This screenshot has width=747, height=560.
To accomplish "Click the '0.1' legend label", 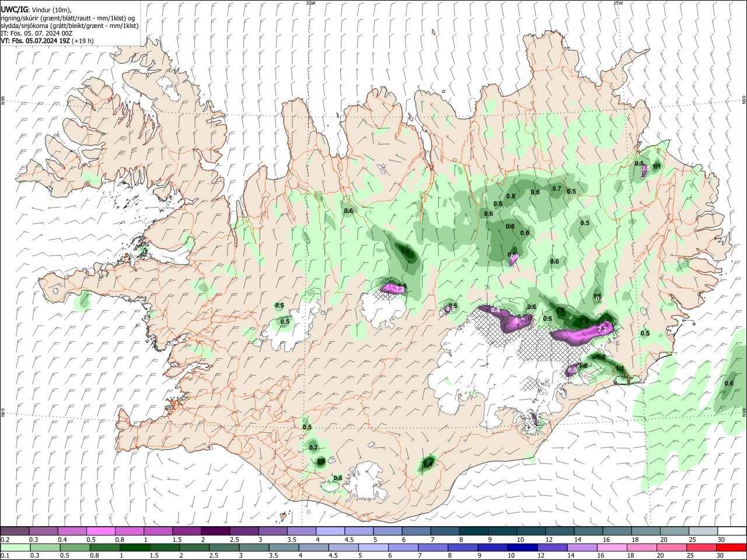I will [4, 556].
